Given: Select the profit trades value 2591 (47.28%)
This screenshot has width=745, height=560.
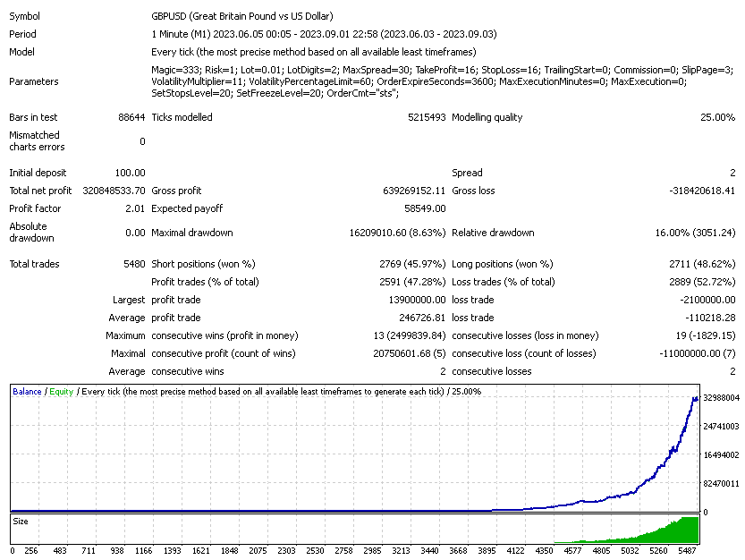Looking at the screenshot, I should pos(412,282).
